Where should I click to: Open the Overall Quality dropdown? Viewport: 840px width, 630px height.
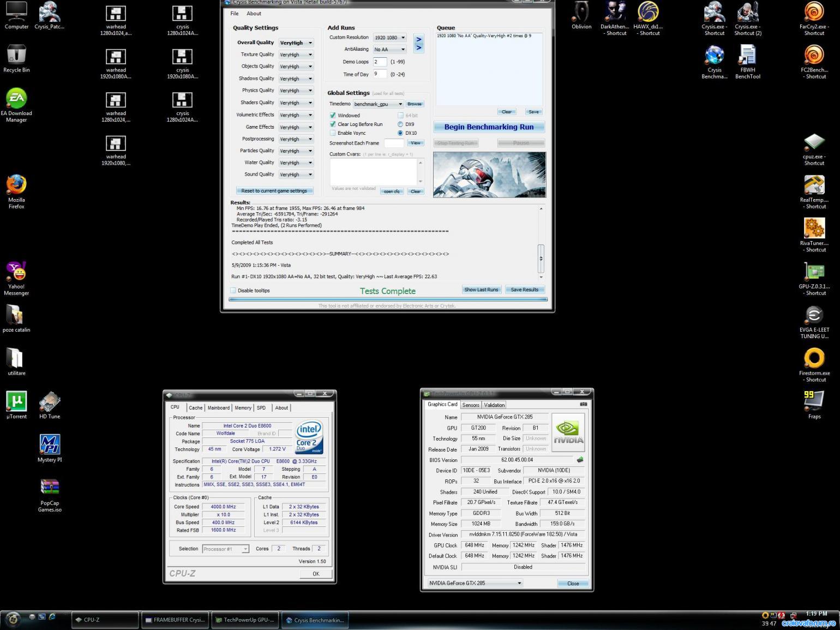point(296,43)
